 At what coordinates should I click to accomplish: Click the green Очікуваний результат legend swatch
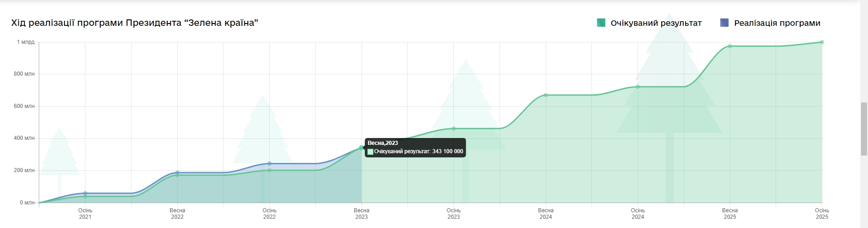point(601,23)
